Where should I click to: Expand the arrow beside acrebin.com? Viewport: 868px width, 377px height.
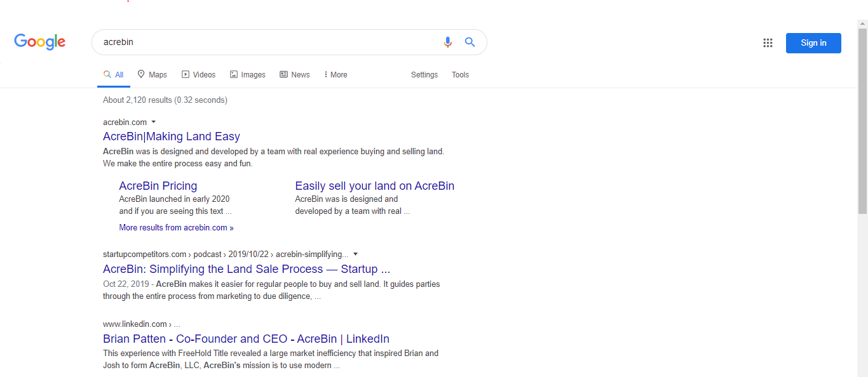pos(154,122)
